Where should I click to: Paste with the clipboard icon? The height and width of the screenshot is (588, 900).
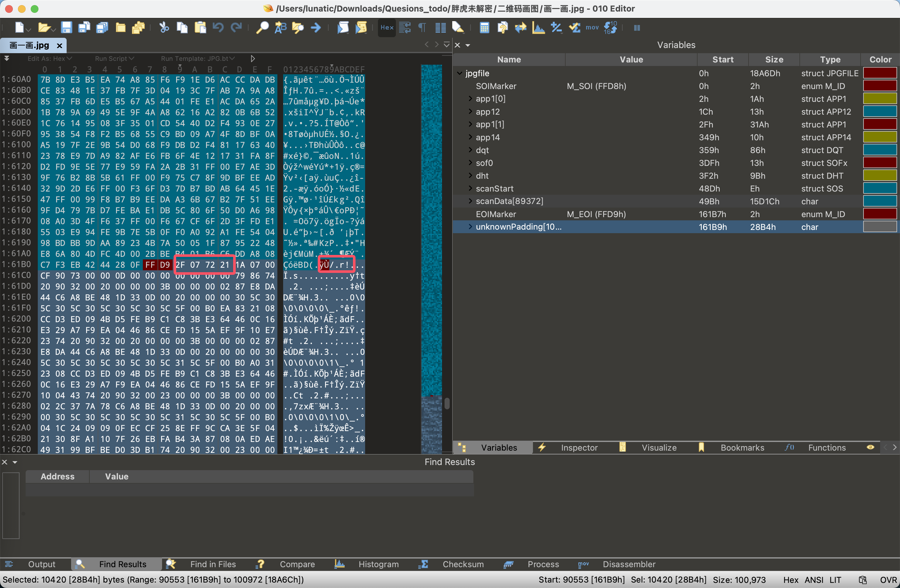point(200,28)
